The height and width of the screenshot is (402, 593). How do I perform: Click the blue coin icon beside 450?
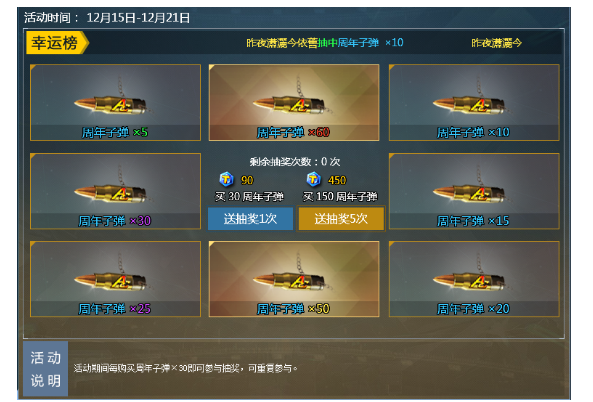tap(314, 179)
